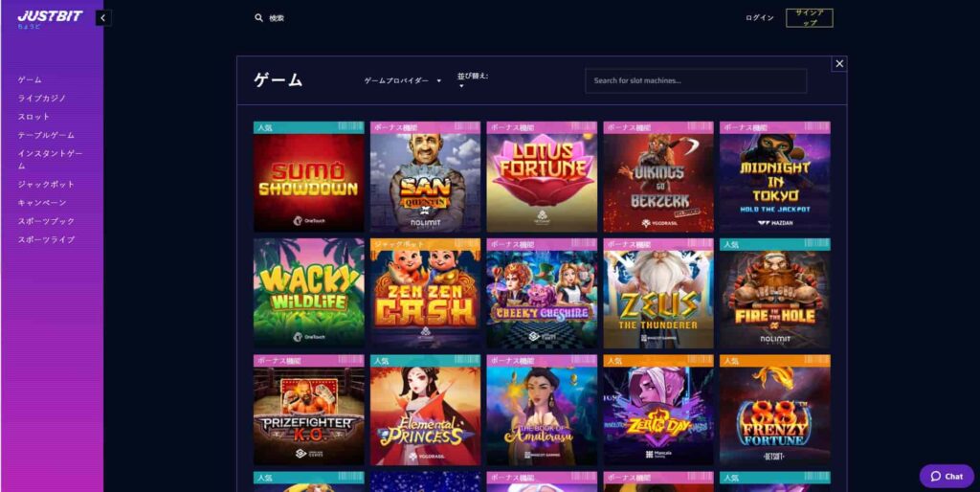Open スポーツブック in the sidebar
980x492 pixels.
click(x=46, y=221)
